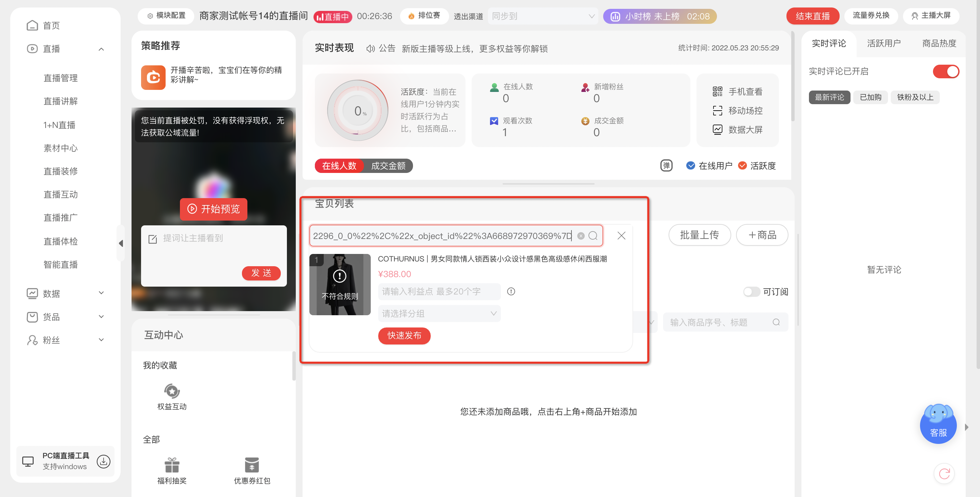Click the 活跃度 circular gauge
Screen dimensions: 980x497
tap(357, 111)
